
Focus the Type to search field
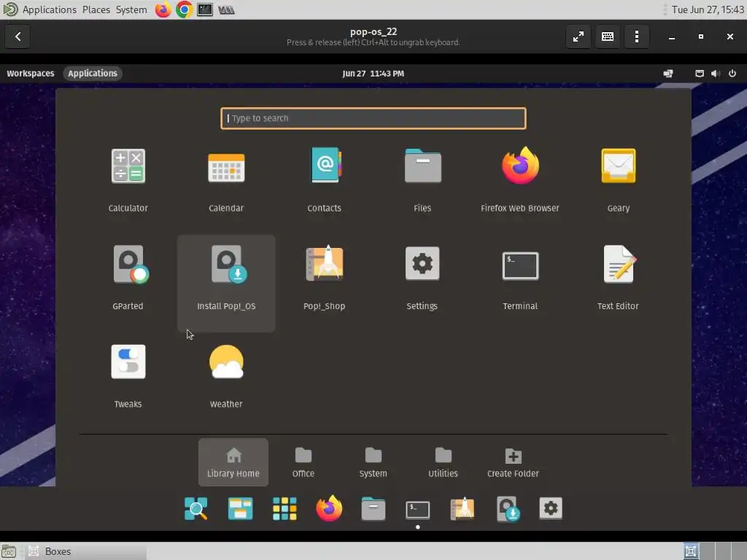click(373, 118)
